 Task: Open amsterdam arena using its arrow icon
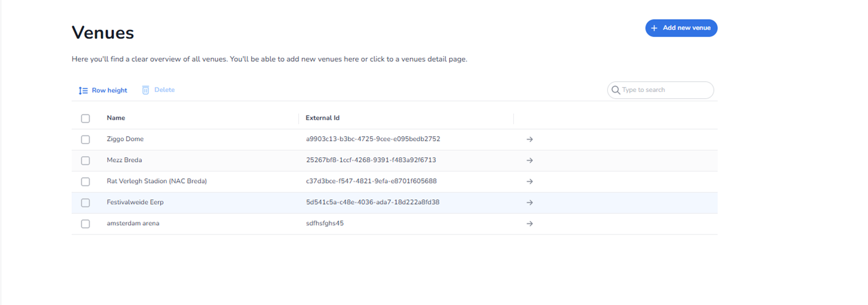click(x=529, y=224)
